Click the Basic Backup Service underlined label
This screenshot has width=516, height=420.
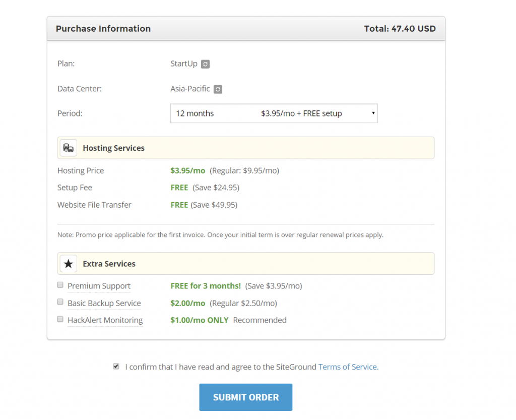(x=104, y=303)
